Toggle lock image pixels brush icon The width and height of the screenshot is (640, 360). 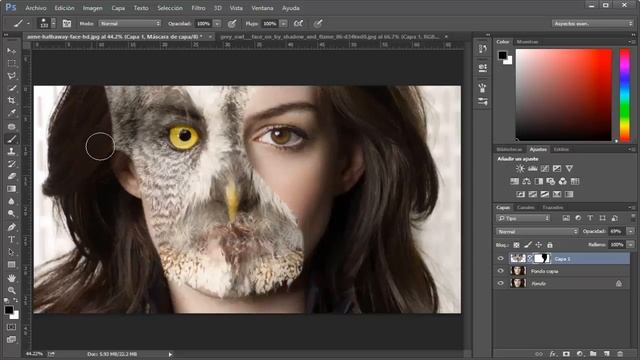tap(528, 245)
